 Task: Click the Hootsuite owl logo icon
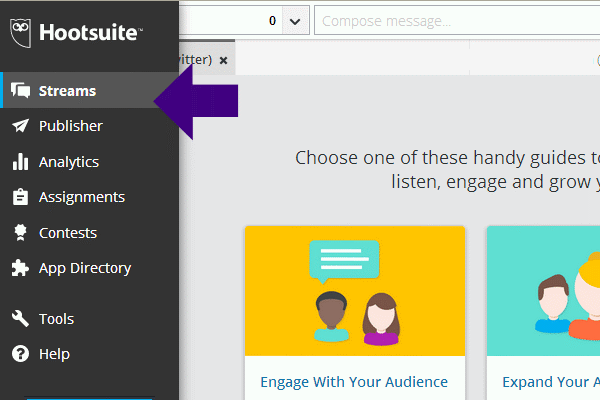(21, 33)
